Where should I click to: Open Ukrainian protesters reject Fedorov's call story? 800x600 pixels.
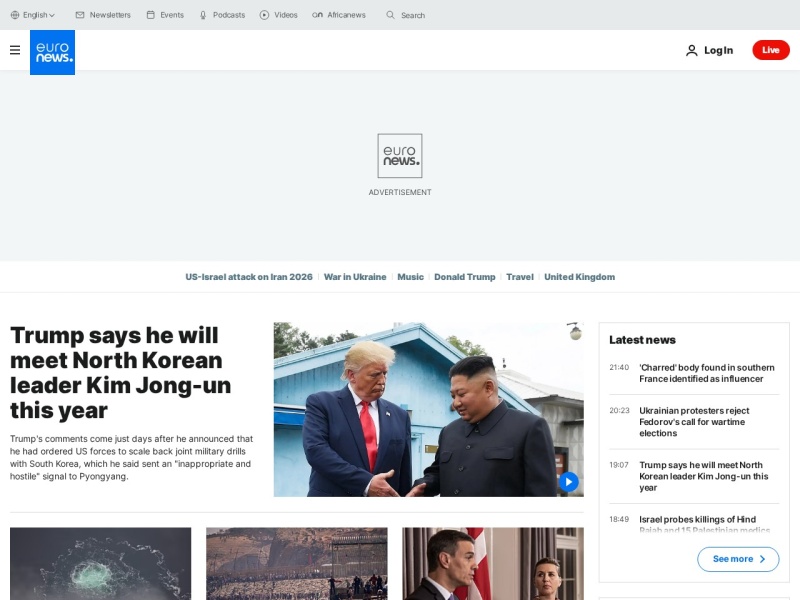[x=694, y=422]
